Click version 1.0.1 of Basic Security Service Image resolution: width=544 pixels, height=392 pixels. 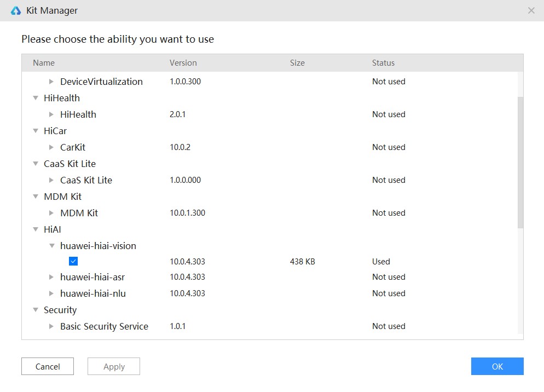point(178,326)
